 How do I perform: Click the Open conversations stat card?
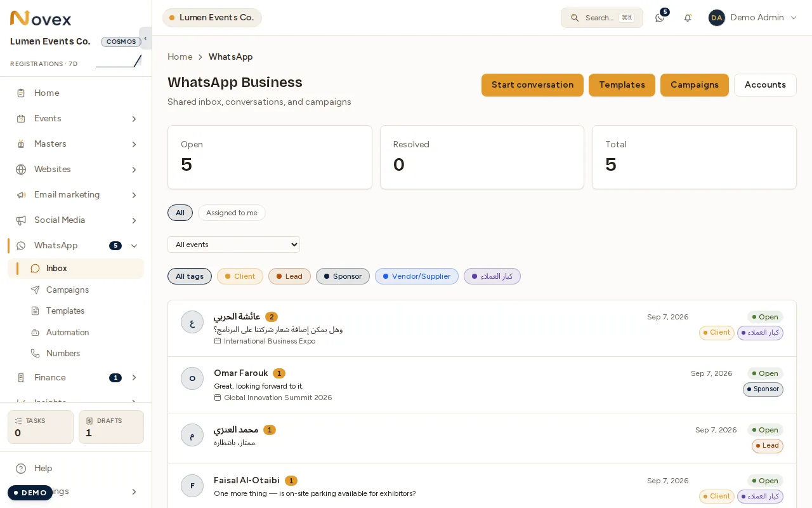270,157
